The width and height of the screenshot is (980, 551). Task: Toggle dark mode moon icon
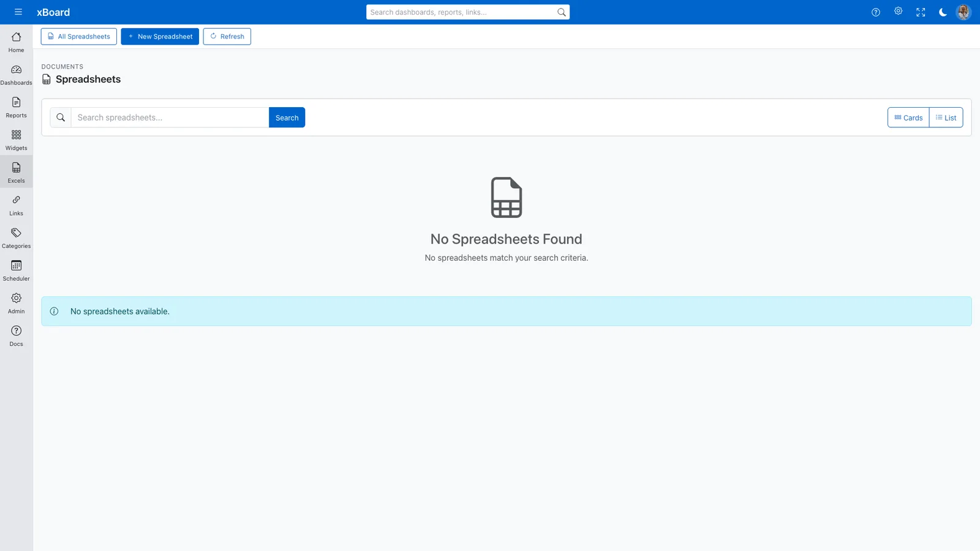pyautogui.click(x=943, y=12)
